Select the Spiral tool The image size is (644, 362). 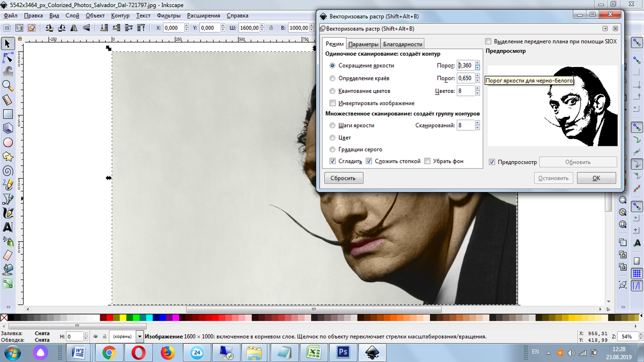8,171
